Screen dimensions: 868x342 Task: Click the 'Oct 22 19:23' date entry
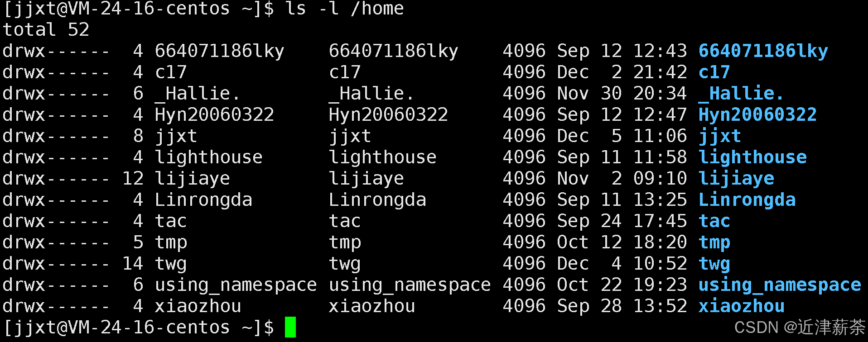[x=622, y=285]
